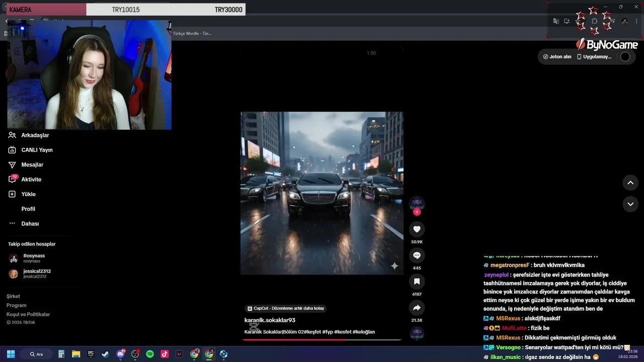Open Aktivite notifications with 17 badge
This screenshot has height=362, width=644.
[x=25, y=179]
